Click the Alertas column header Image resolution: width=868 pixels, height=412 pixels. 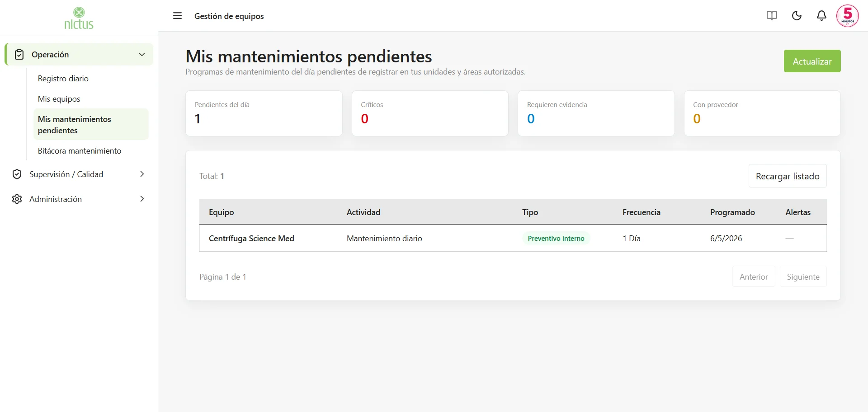pyautogui.click(x=798, y=212)
